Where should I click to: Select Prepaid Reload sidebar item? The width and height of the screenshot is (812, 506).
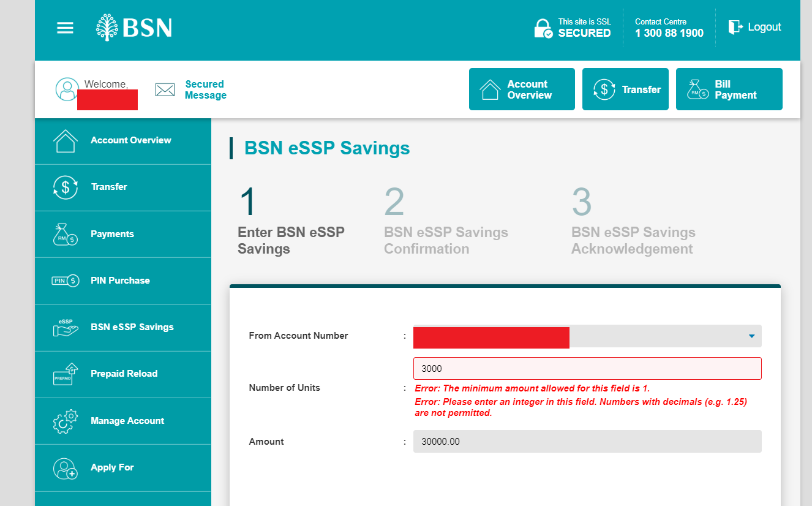click(123, 374)
